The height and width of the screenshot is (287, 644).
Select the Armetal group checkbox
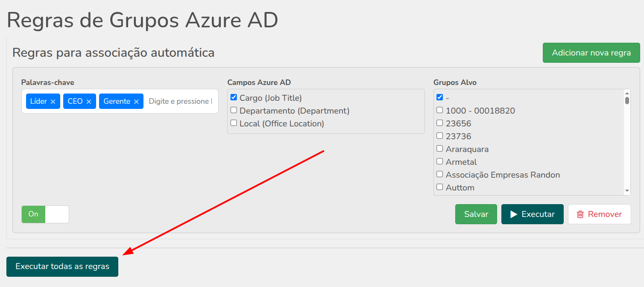point(439,161)
